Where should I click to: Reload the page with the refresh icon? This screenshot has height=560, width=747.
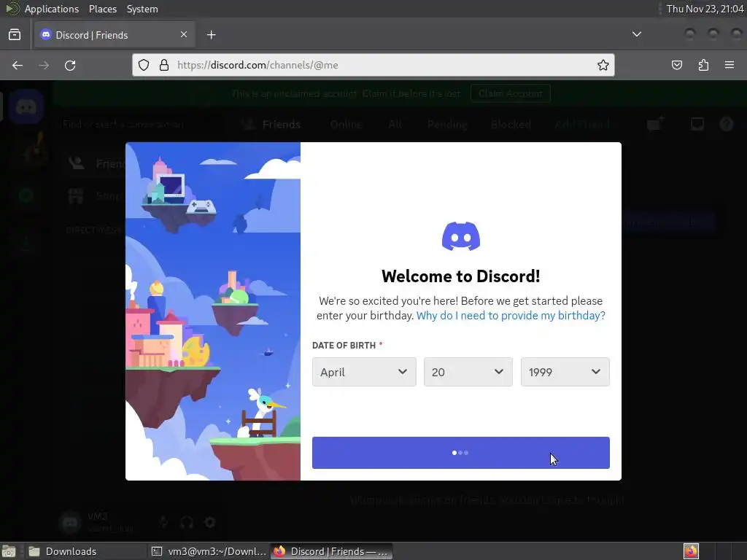pos(70,65)
